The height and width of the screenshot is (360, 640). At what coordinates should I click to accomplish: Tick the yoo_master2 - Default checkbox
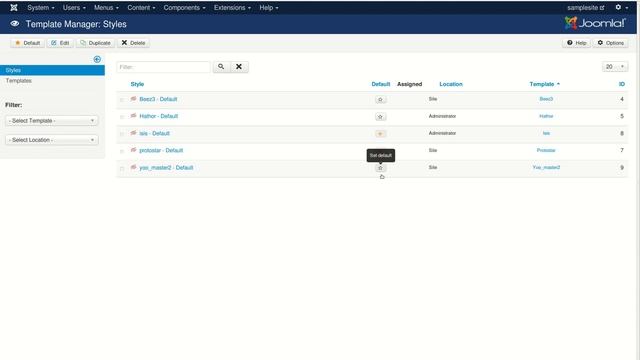[x=122, y=169]
